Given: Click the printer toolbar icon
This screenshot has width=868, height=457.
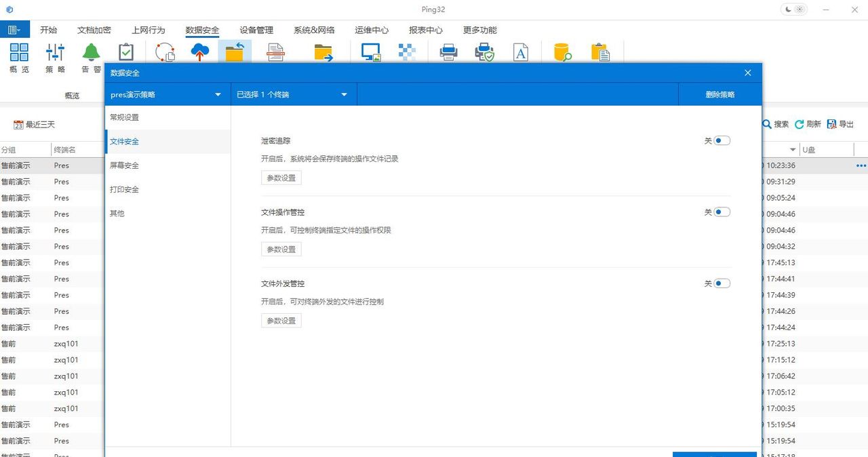Looking at the screenshot, I should tap(448, 52).
